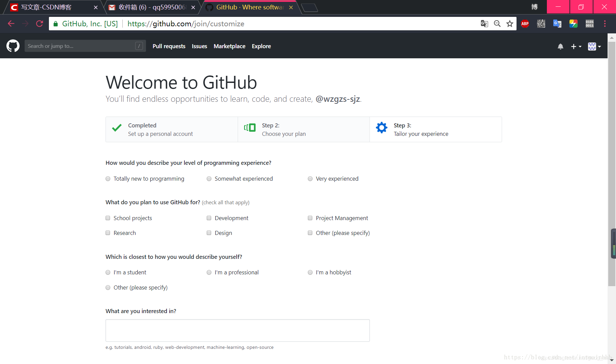Open Pull requests in the header
616x364 pixels.
click(169, 46)
